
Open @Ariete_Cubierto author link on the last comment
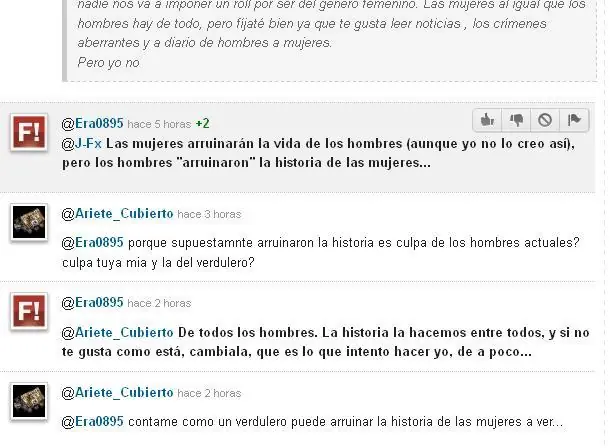coord(117,393)
